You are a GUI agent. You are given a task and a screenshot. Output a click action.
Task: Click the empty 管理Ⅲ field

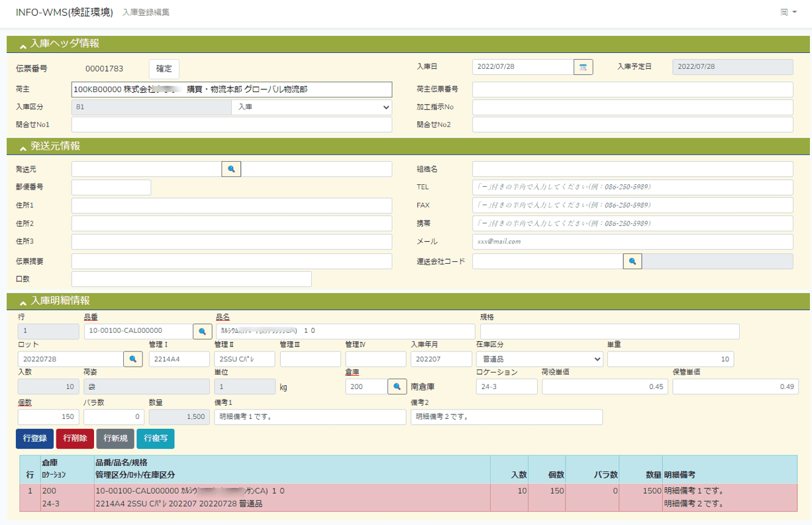click(x=310, y=359)
